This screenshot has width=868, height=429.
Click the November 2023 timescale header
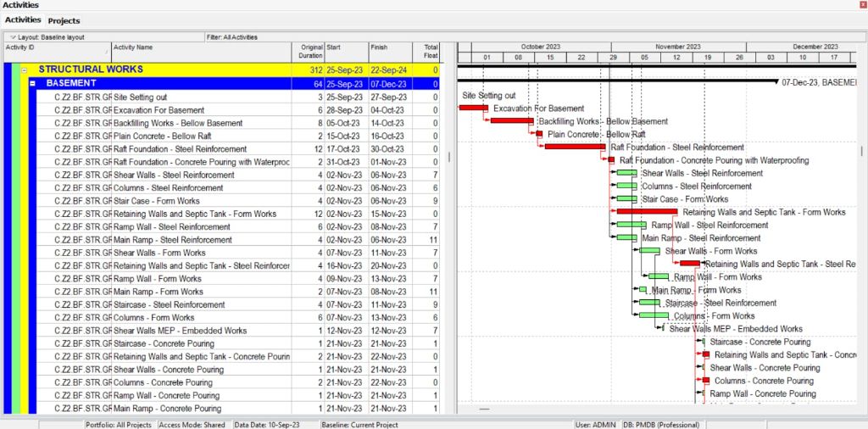click(677, 47)
